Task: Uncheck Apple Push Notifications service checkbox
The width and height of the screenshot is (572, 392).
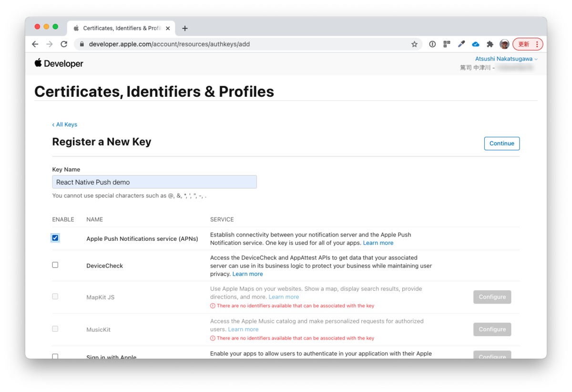Action: coord(55,238)
